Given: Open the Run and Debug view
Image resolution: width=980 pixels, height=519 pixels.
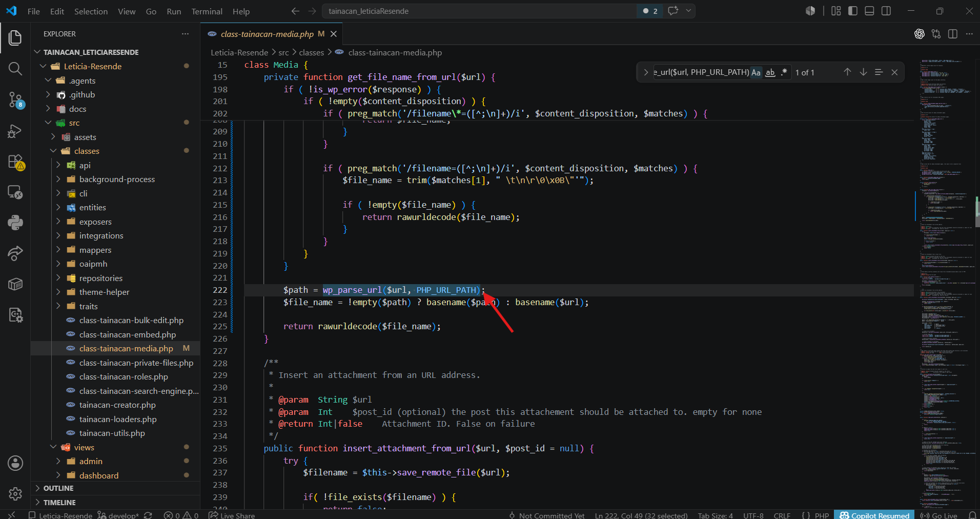Looking at the screenshot, I should 15,131.
